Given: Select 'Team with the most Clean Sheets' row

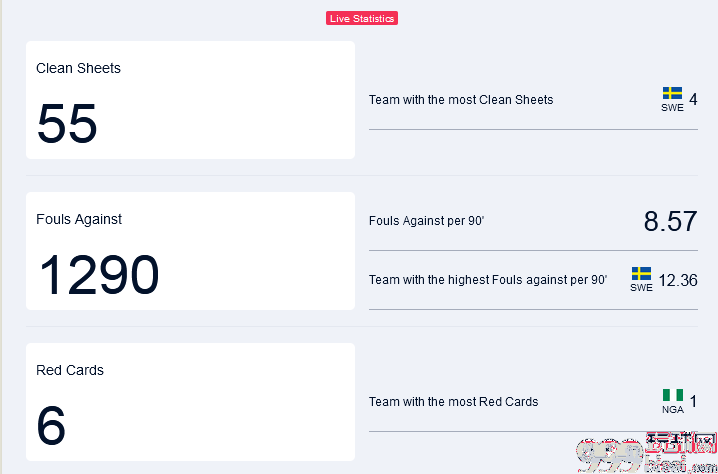Looking at the screenshot, I should point(533,100).
